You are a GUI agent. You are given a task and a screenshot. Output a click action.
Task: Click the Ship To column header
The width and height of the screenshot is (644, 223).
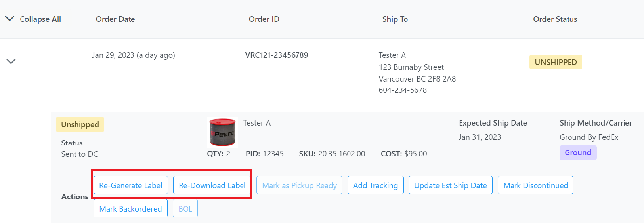(395, 19)
